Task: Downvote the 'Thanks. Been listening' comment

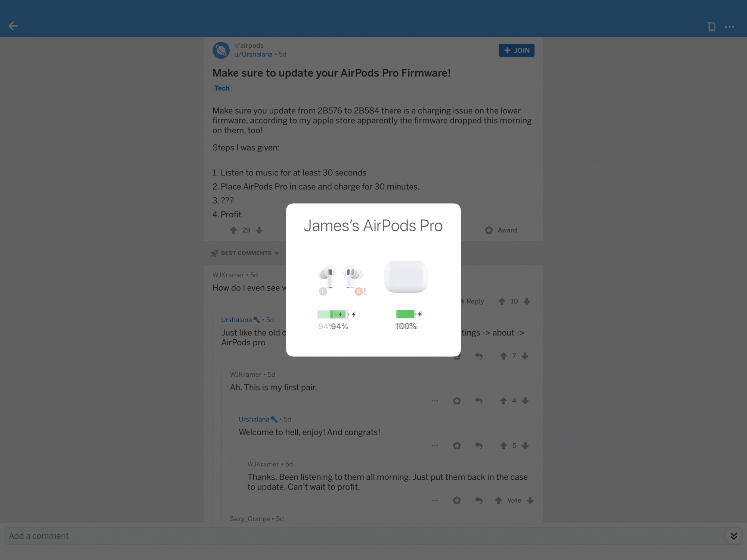Action: coord(530,501)
